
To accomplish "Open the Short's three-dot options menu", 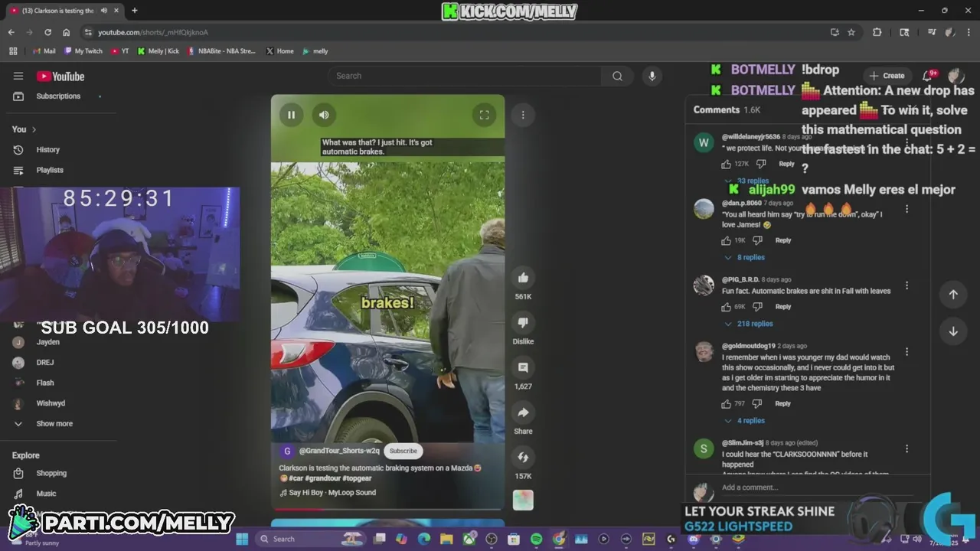I will (523, 115).
